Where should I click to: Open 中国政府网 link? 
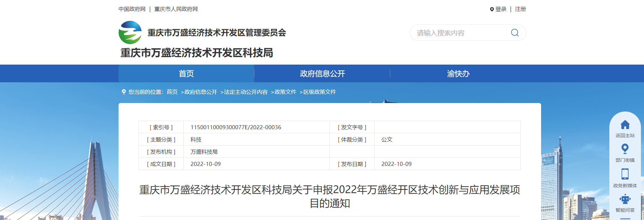(132, 9)
